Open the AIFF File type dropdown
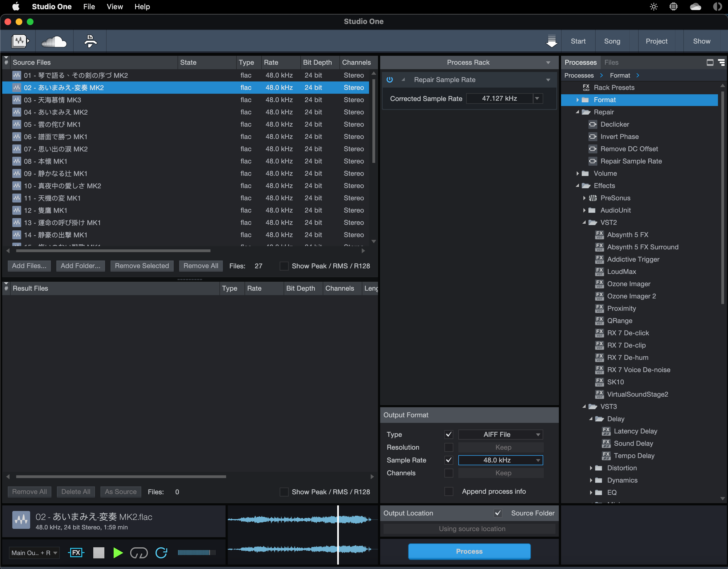 [500, 434]
